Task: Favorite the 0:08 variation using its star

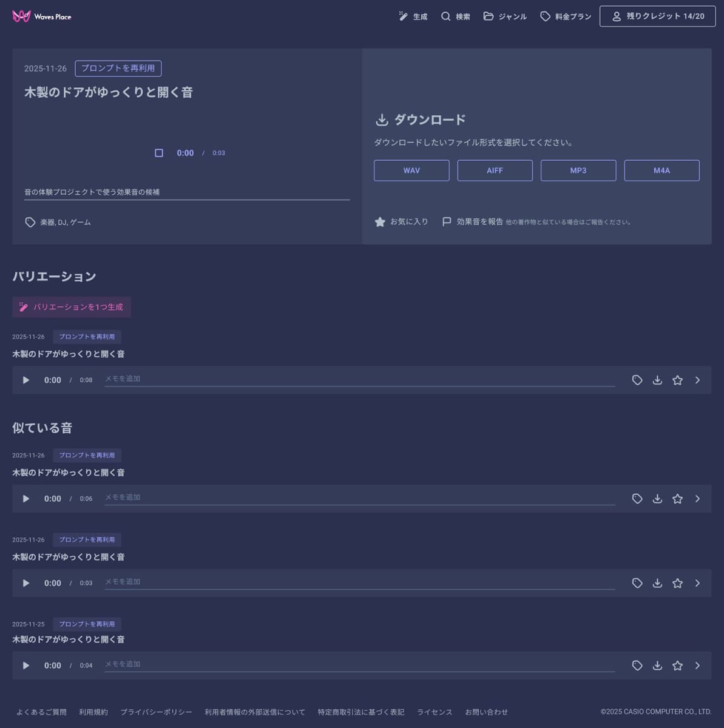Action: click(x=677, y=380)
